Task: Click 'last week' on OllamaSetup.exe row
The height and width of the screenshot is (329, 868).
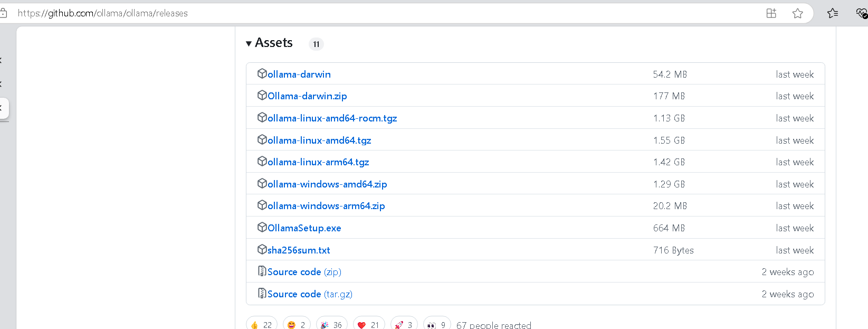Action: point(795,228)
